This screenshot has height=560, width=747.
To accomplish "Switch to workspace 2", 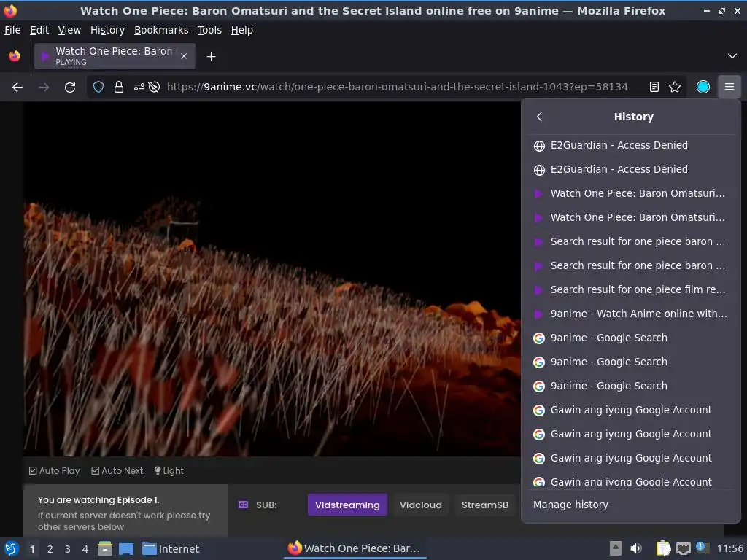I will (50, 549).
